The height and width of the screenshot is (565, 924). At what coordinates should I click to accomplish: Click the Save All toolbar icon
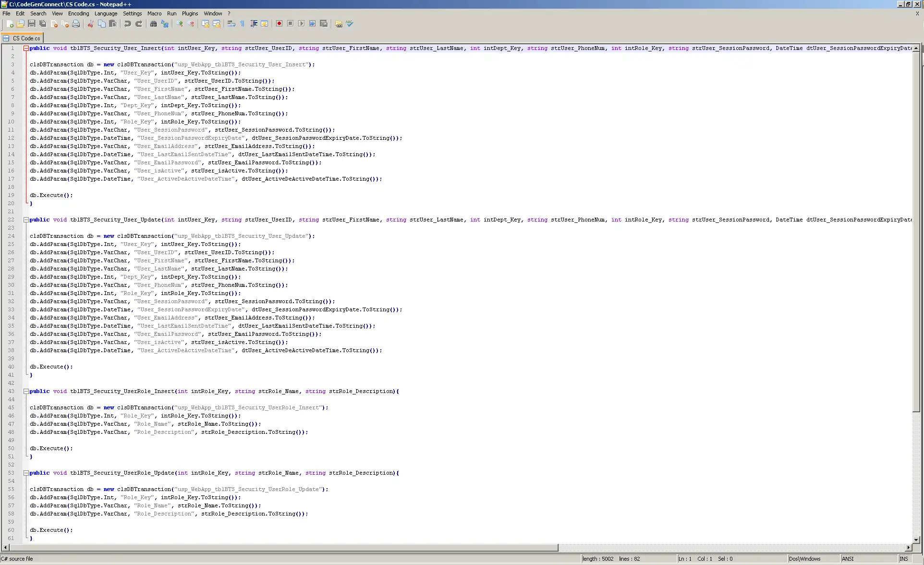click(x=43, y=24)
